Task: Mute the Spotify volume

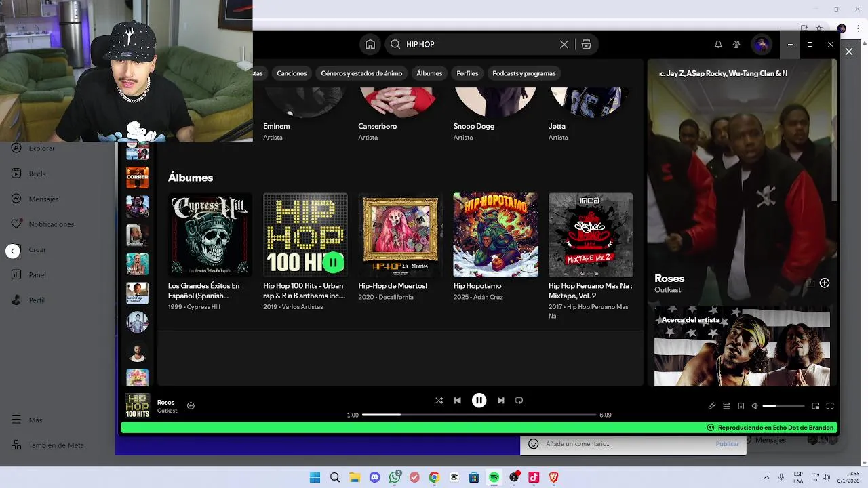Action: coord(755,406)
